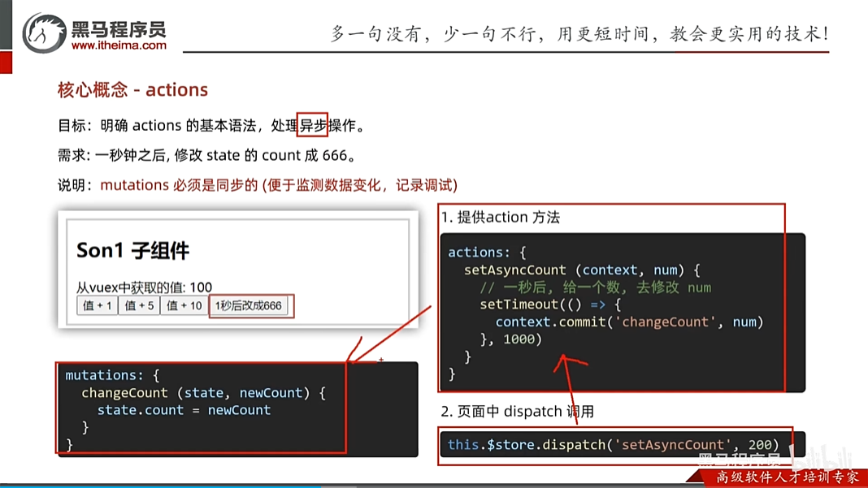The height and width of the screenshot is (488, 868).
Task: Click the actions: { code line
Action: point(487,253)
